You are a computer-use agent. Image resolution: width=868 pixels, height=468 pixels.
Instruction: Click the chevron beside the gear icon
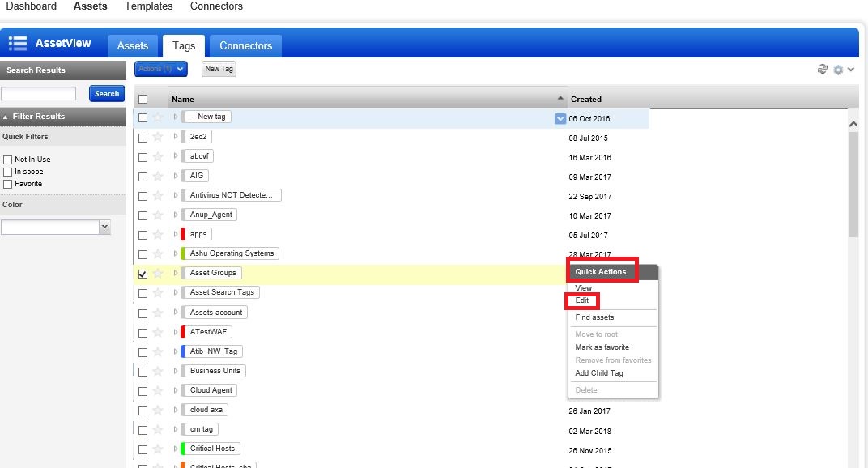point(850,70)
